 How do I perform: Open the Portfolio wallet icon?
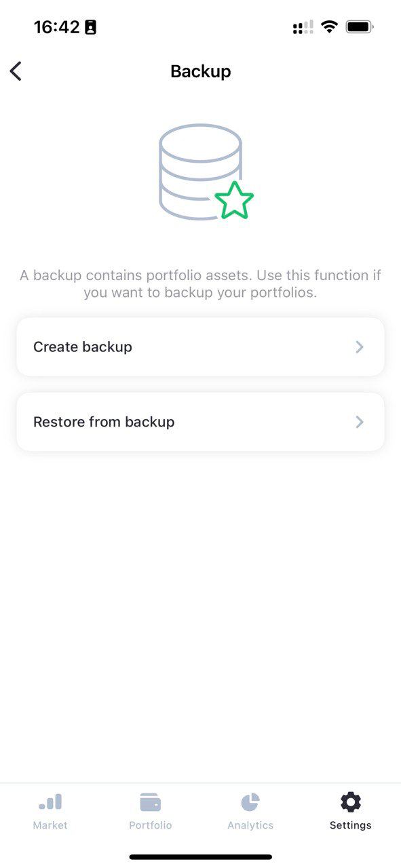click(x=150, y=802)
